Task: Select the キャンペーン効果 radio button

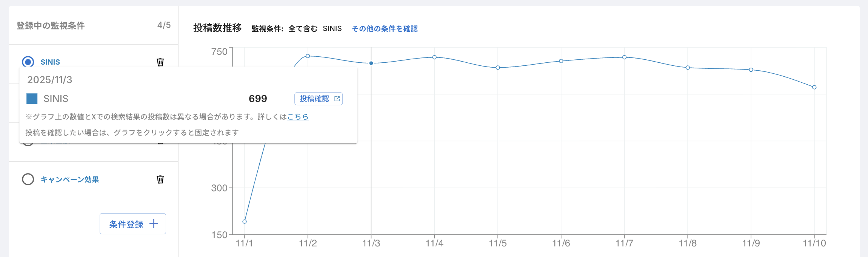Action: tap(28, 179)
